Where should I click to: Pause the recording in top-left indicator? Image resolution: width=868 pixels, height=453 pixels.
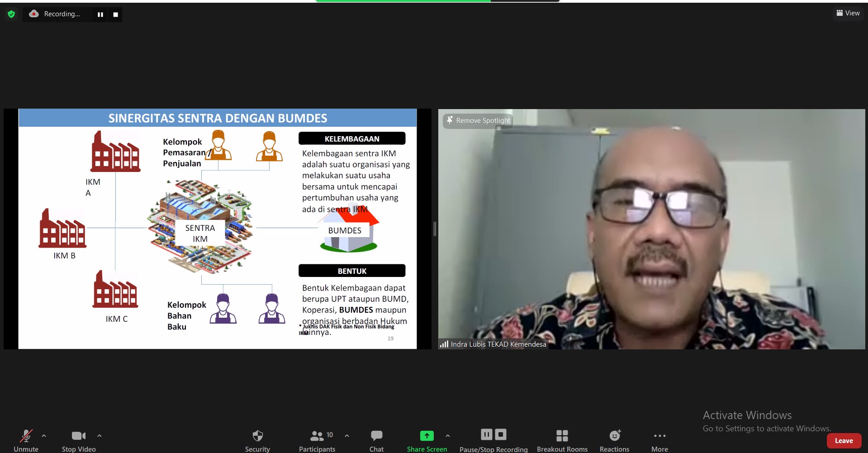[100, 14]
